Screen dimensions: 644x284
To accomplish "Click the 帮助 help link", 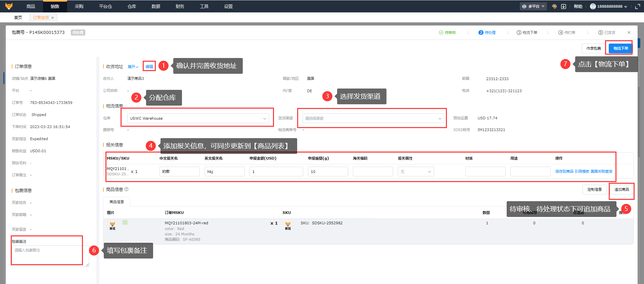I will 578,6.
